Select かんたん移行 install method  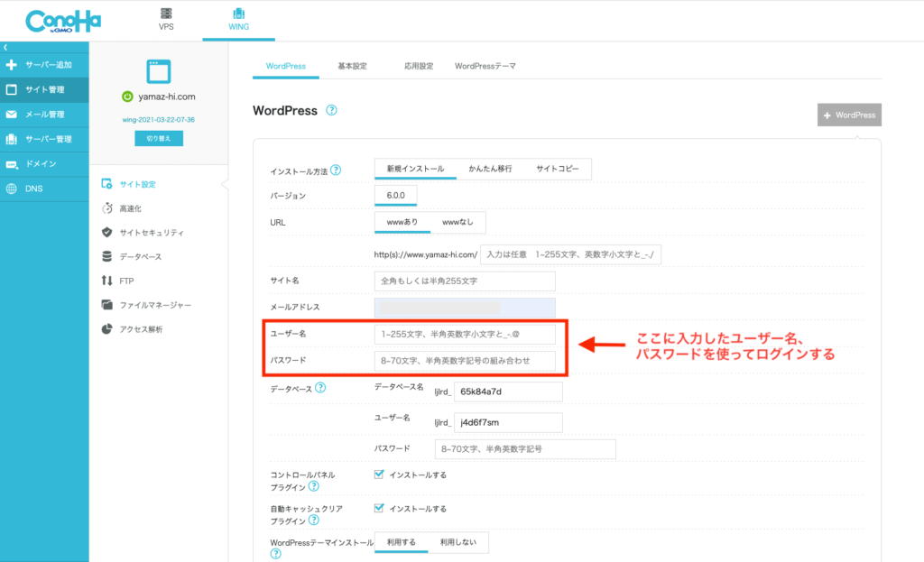pos(490,169)
